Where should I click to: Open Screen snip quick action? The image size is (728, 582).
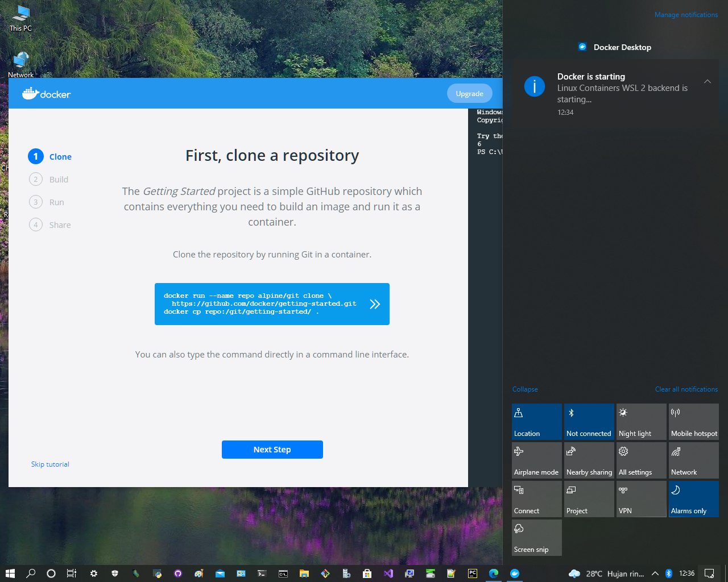[x=537, y=537]
